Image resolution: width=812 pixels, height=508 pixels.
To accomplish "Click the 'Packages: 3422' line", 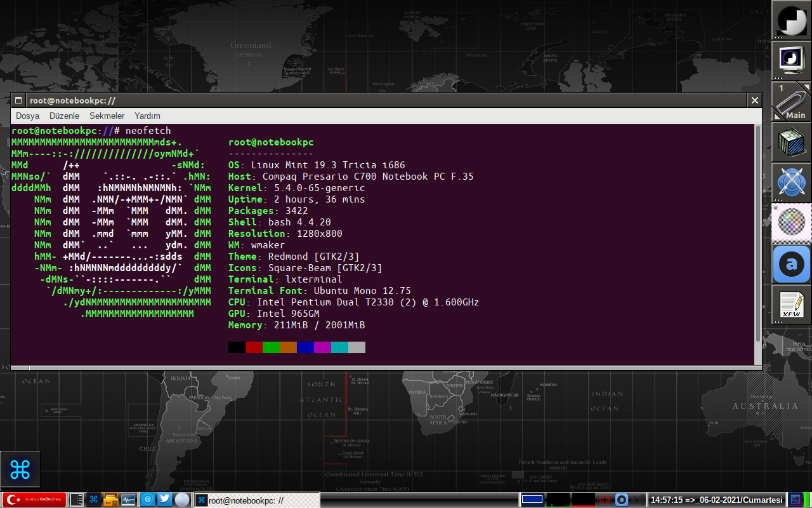I will (268, 211).
